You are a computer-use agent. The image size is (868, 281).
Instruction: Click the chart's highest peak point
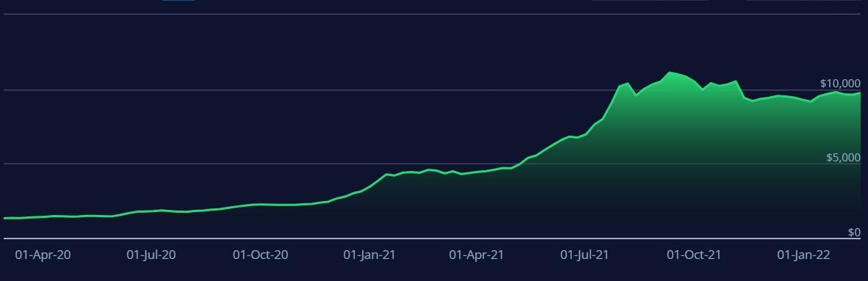(x=670, y=73)
